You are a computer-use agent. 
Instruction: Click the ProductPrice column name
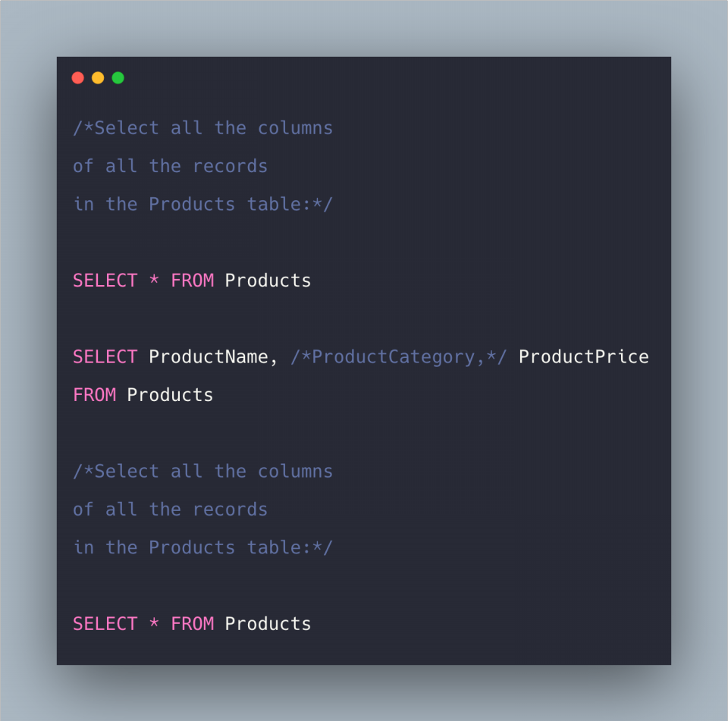tap(583, 357)
